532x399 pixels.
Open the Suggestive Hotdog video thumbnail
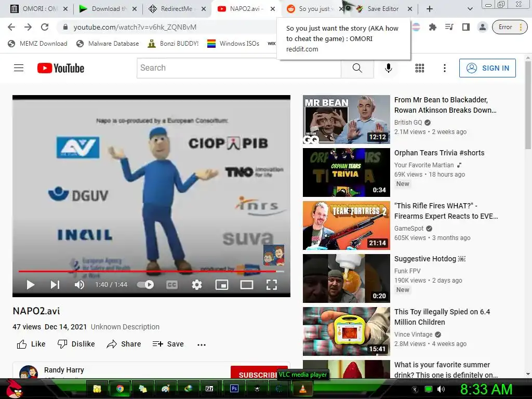347,278
